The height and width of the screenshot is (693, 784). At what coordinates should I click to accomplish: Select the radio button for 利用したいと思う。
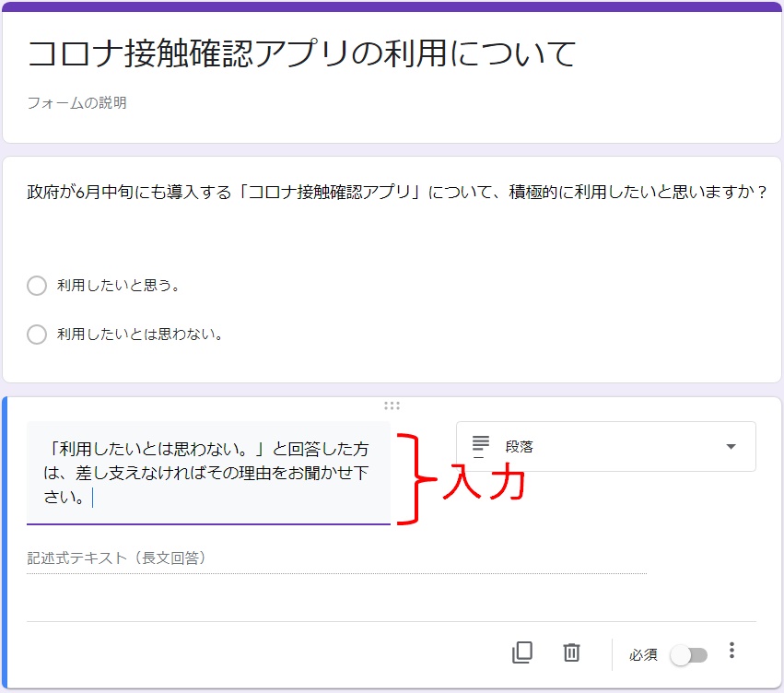tap(37, 286)
